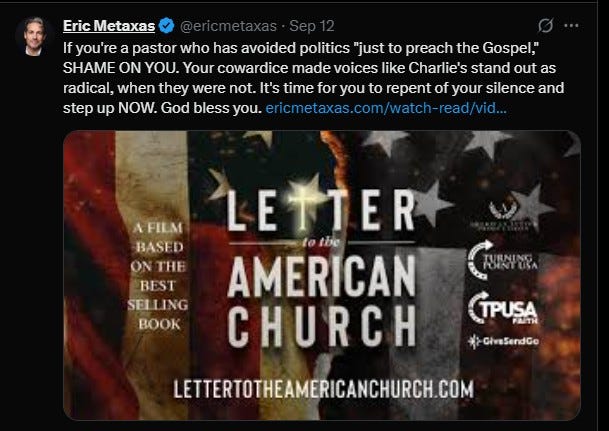This screenshot has height=431, width=609.
Task: Open the three-dot more options menu
Action: tap(571, 26)
